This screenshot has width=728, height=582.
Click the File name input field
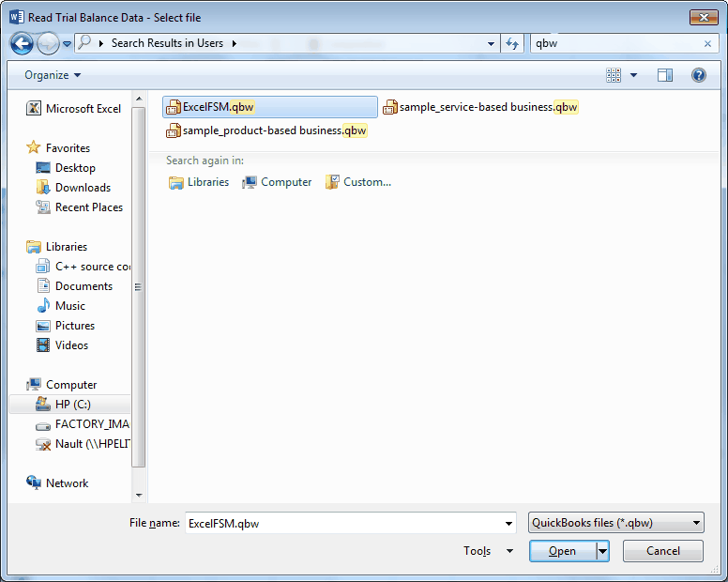pyautogui.click(x=343, y=524)
